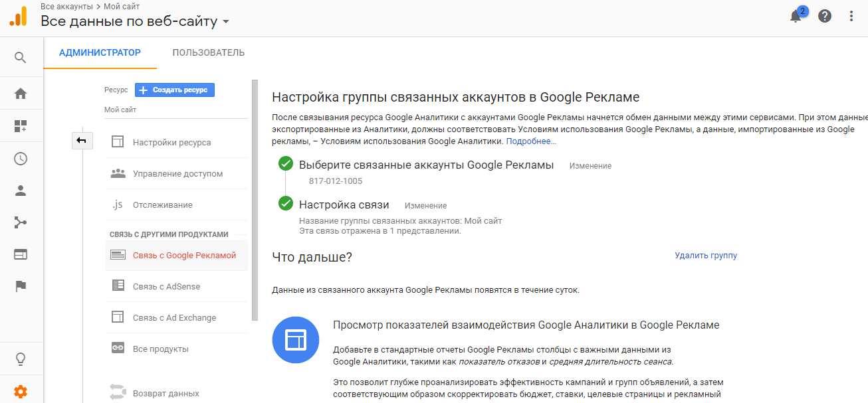Open Audience reports person icon

coord(21,191)
